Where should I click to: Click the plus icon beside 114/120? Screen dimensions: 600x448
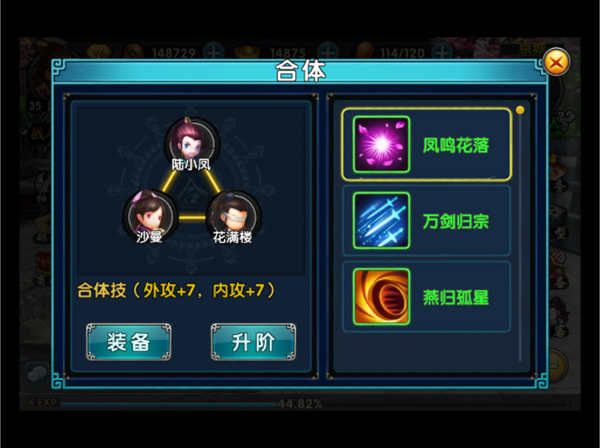pyautogui.click(x=442, y=52)
